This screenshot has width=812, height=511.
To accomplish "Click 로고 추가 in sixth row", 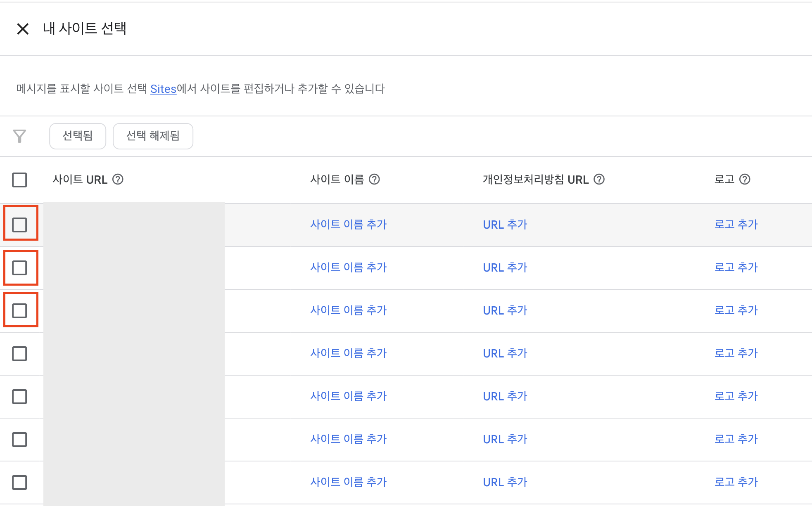I will (x=736, y=439).
